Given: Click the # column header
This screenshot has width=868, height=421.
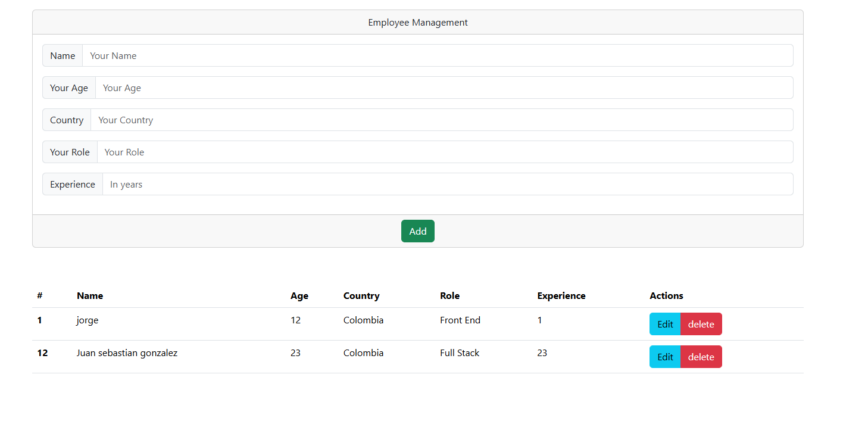Looking at the screenshot, I should point(39,295).
